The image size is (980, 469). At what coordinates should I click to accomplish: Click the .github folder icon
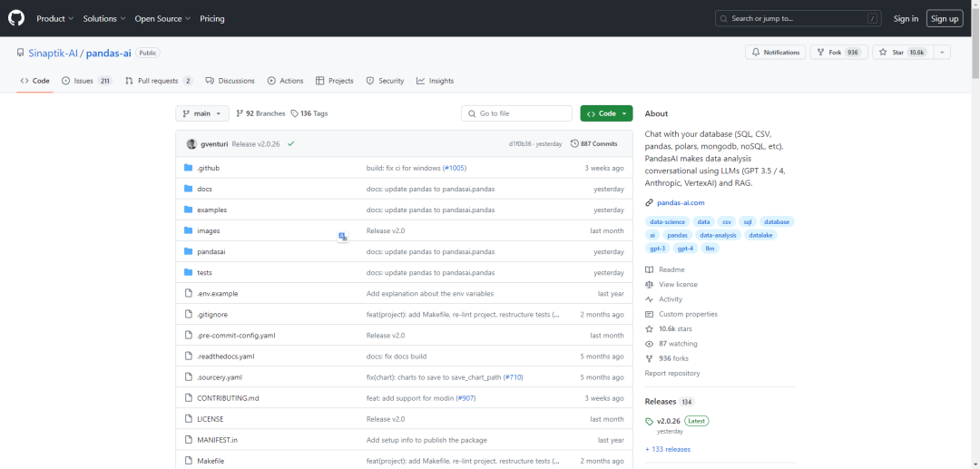point(189,168)
